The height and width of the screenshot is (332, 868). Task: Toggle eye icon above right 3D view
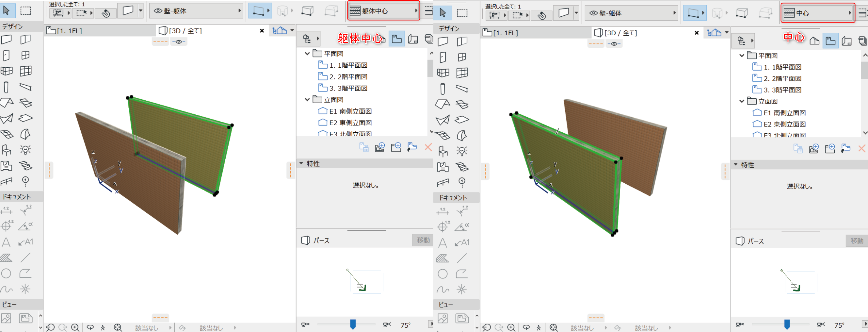coord(614,44)
